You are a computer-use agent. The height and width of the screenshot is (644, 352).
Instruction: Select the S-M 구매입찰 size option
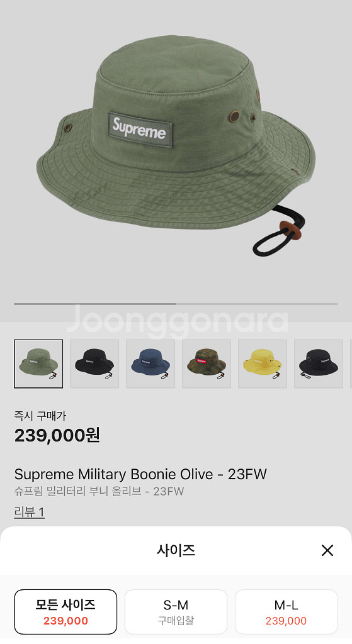(176, 612)
